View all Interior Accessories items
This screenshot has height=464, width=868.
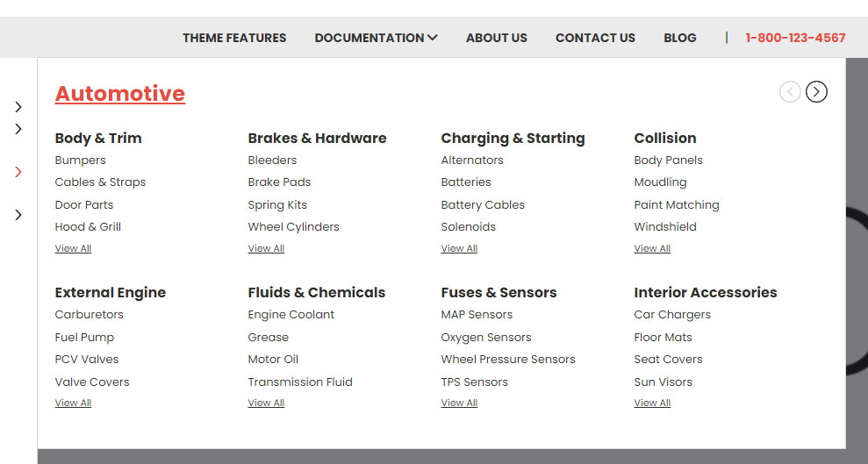652,403
